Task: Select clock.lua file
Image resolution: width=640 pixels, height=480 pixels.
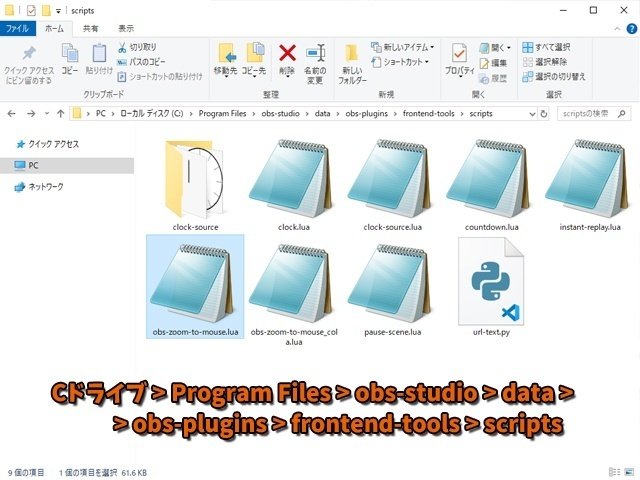Action: (294, 186)
